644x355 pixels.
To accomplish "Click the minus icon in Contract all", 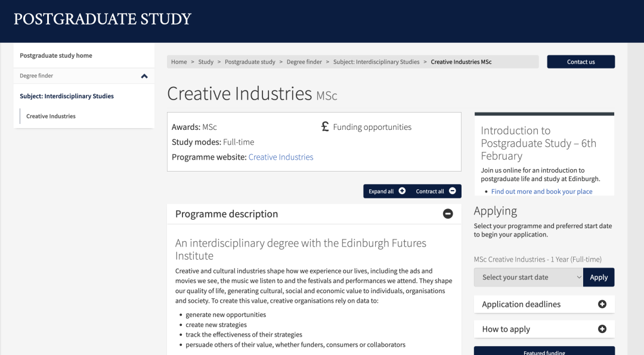I will click(x=452, y=191).
